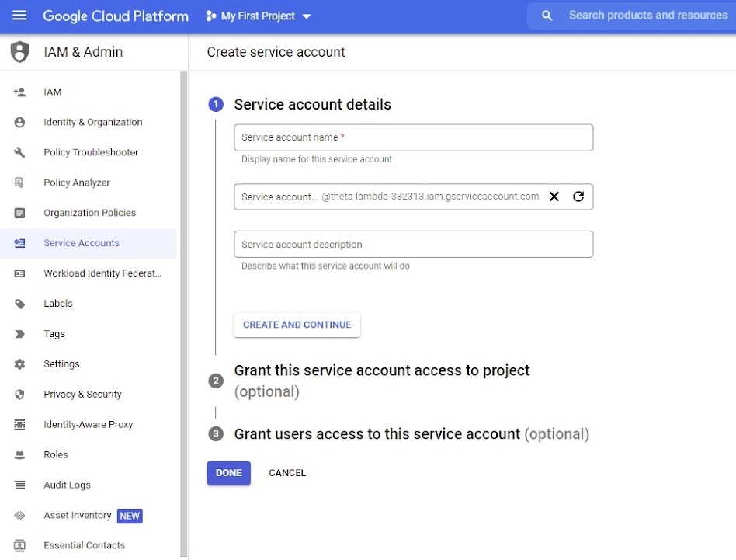Click the Labels tag icon

click(x=19, y=304)
